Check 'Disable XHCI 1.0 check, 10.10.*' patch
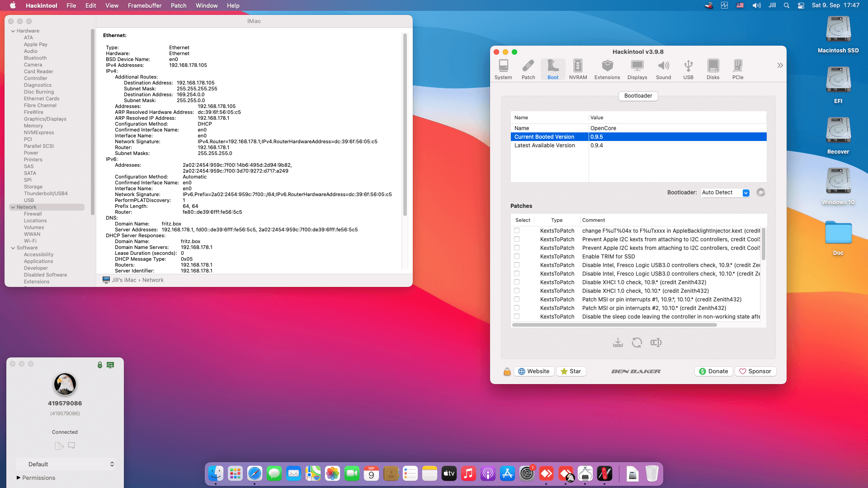Image resolution: width=868 pixels, height=488 pixels. pos(517,291)
